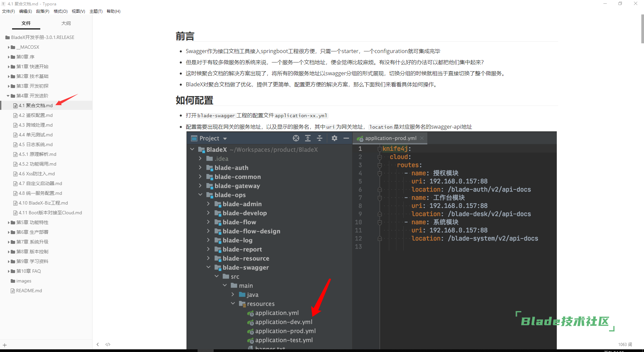The width and height of the screenshot is (644, 352).
Task: Click the inline code blade-swagger
Action: click(x=216, y=116)
